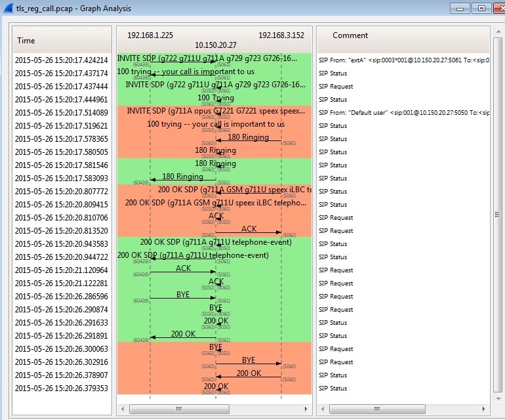Click the vertical scrollbar thumb
The image size is (505, 420).
coord(498,215)
